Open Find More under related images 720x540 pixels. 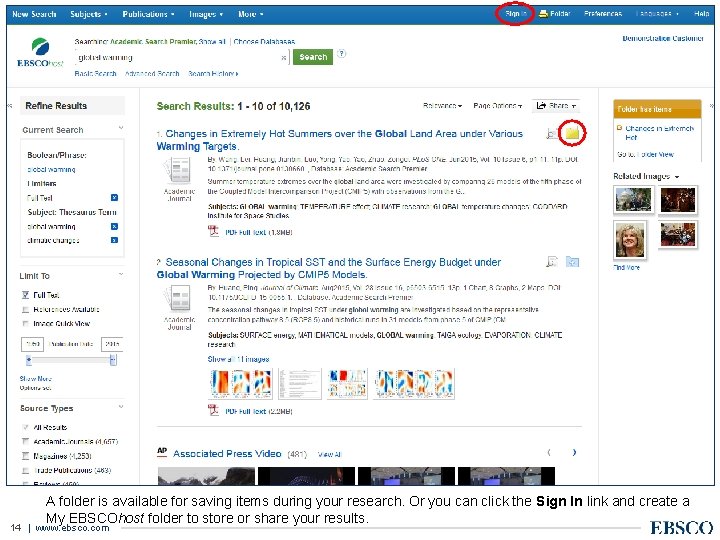coord(626,267)
